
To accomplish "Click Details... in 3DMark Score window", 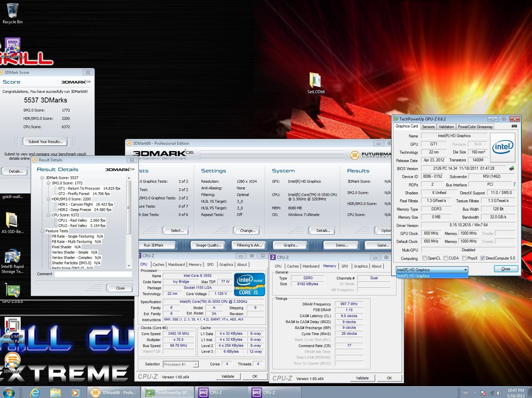I will (x=16, y=171).
